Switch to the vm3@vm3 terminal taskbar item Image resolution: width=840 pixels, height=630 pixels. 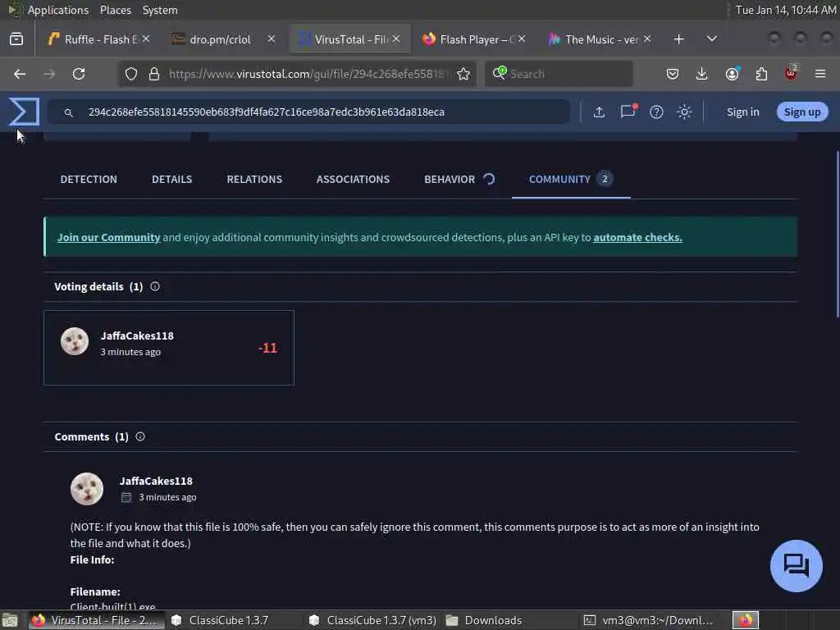click(x=648, y=620)
